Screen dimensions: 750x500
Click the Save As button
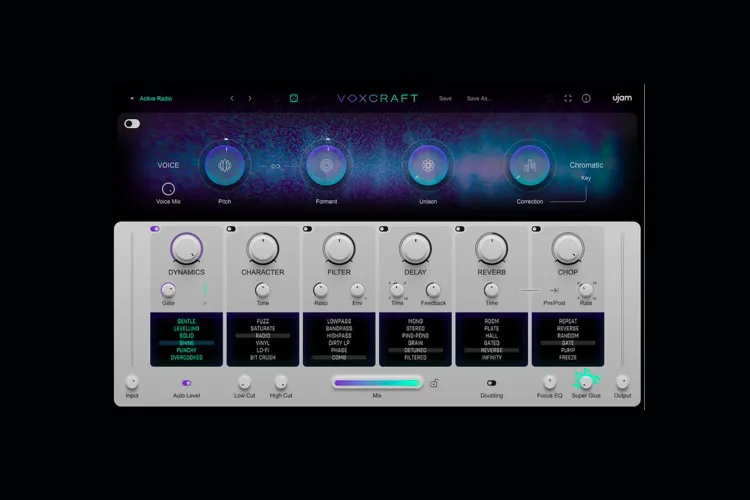479,98
